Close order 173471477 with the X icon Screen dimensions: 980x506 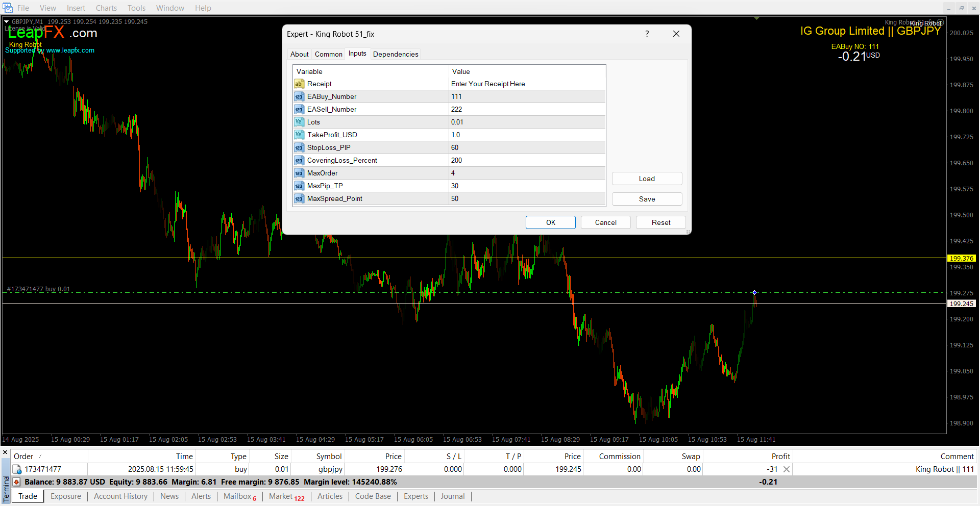787,469
